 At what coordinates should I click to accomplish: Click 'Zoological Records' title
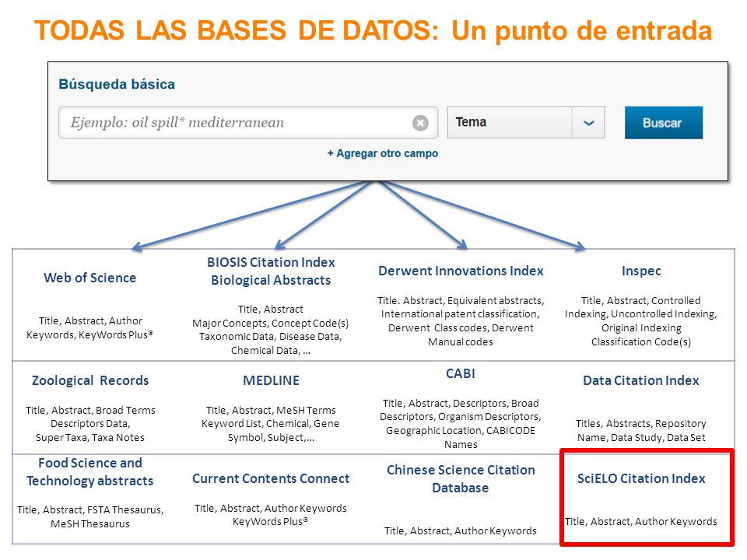(90, 380)
